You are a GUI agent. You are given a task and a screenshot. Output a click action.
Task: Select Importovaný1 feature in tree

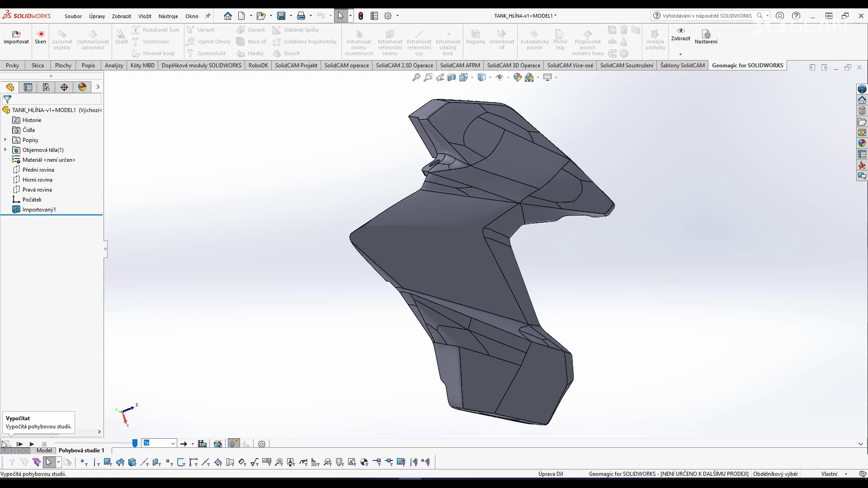point(39,210)
